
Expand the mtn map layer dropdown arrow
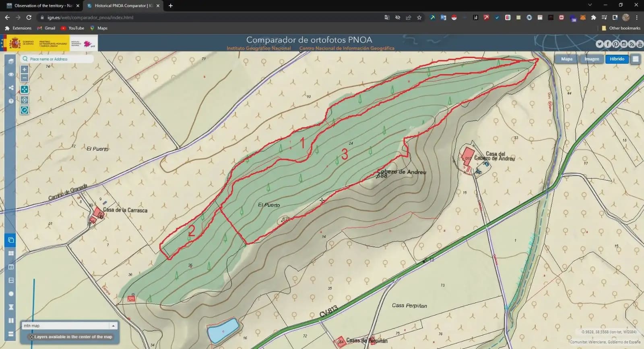pos(114,326)
